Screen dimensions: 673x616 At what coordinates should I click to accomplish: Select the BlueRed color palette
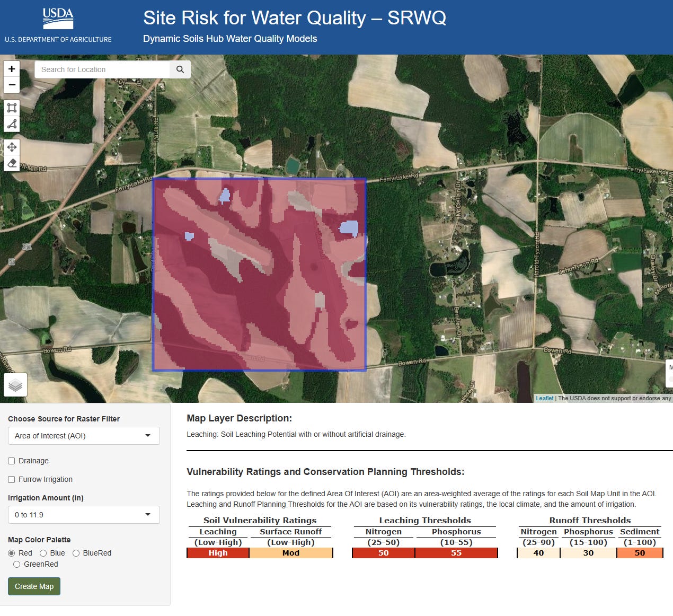(x=76, y=553)
